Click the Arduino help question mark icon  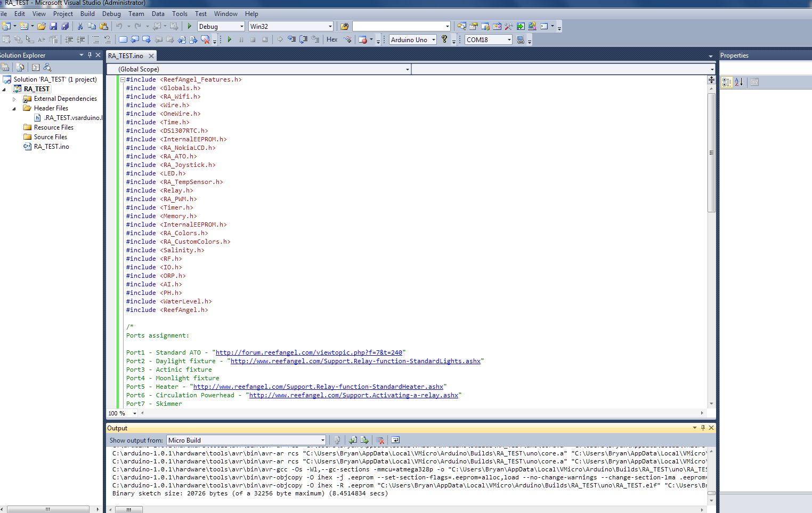tap(444, 39)
